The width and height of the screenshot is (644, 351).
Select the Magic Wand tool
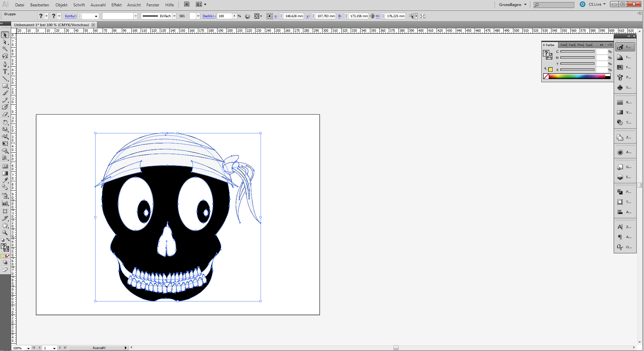(5, 49)
